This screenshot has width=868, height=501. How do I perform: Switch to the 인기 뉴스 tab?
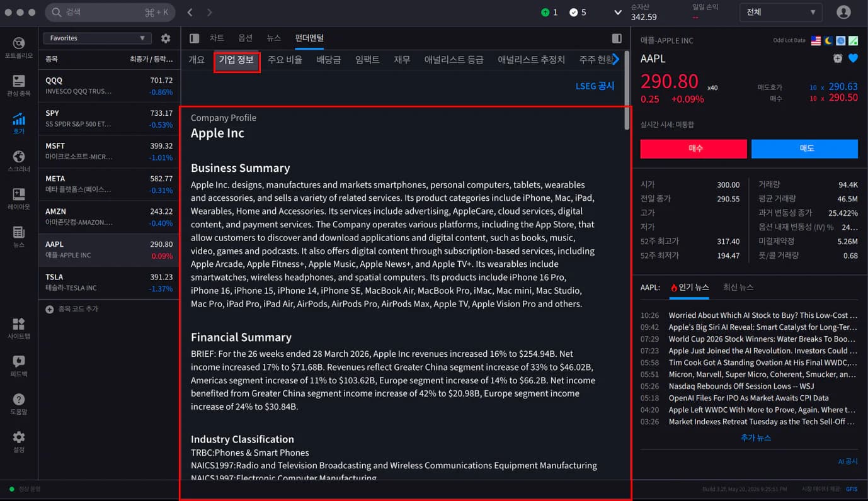tap(690, 288)
